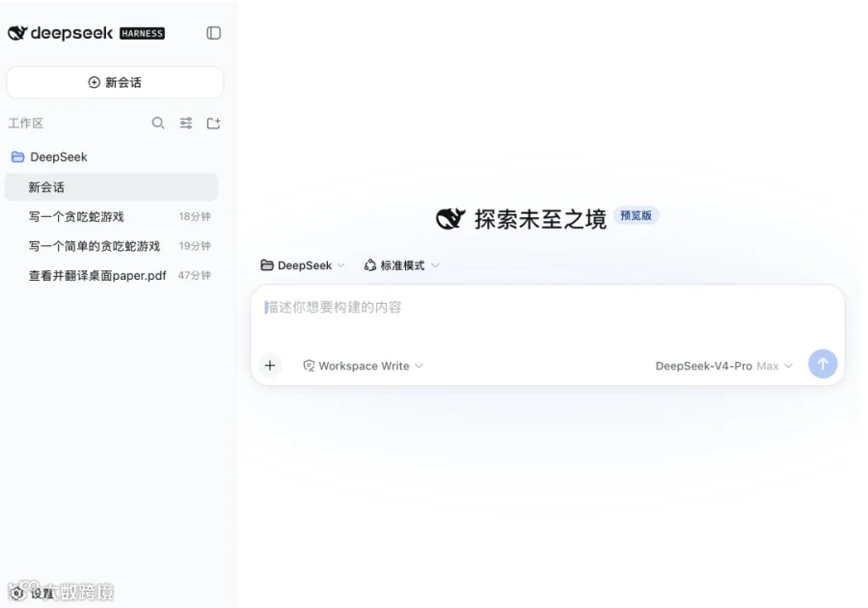Screen dimensions: 868x608
Task: Click the 预览版 badge
Action: pos(637,215)
